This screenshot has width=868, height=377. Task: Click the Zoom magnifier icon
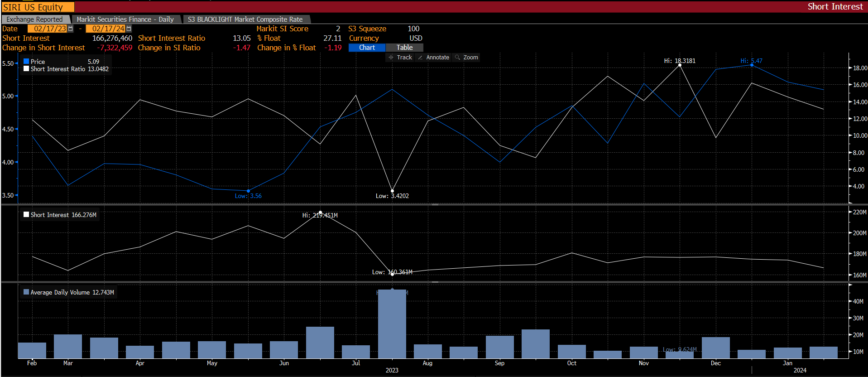457,58
